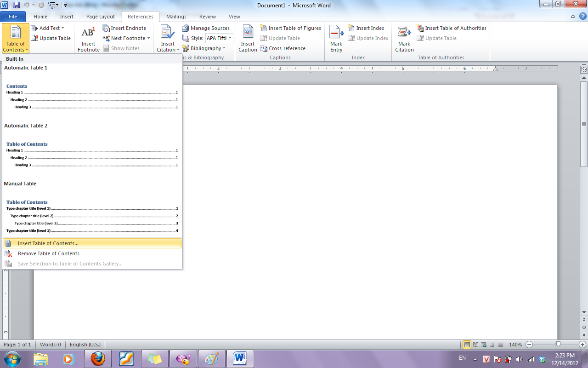Open Firefox from the taskbar
Image resolution: width=588 pixels, height=368 pixels.
97,358
